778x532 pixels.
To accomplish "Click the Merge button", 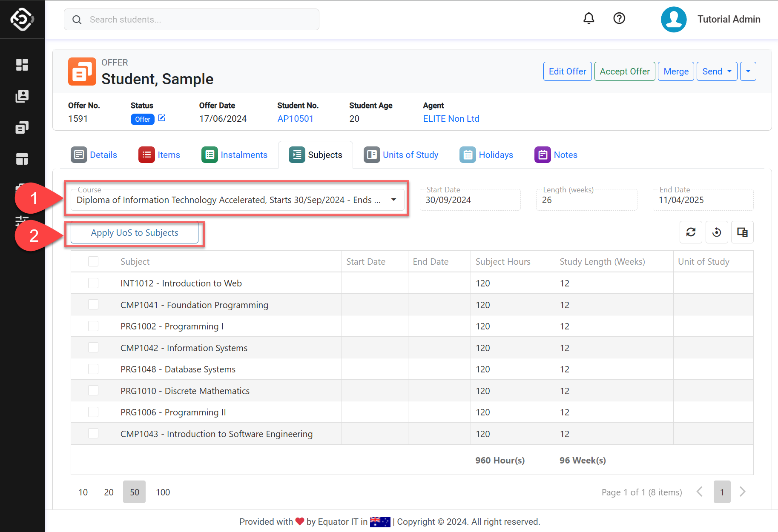I will pyautogui.click(x=676, y=72).
